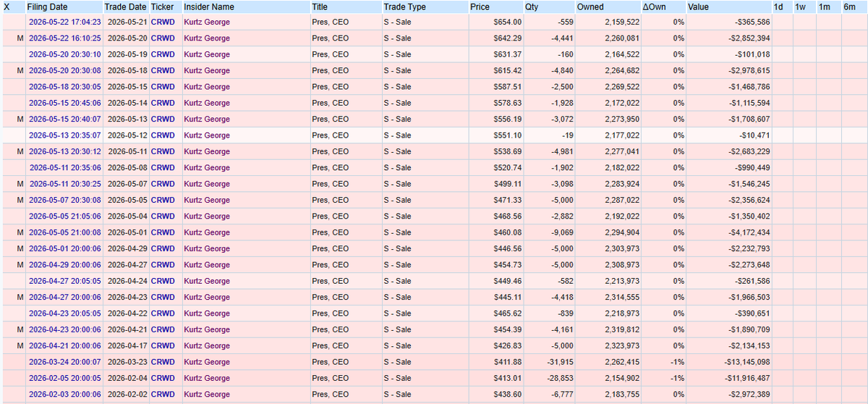Open filing dated 2026-05-13 20:35:07

[64, 135]
